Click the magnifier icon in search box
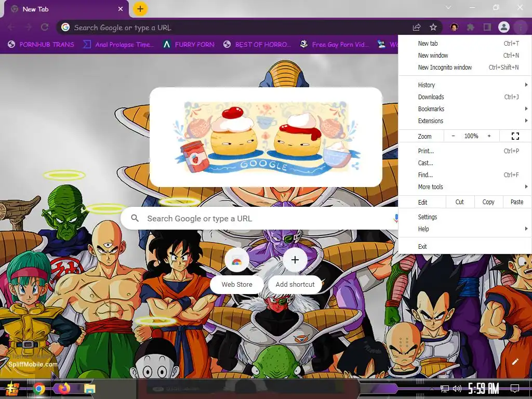532x399 pixels. point(135,218)
